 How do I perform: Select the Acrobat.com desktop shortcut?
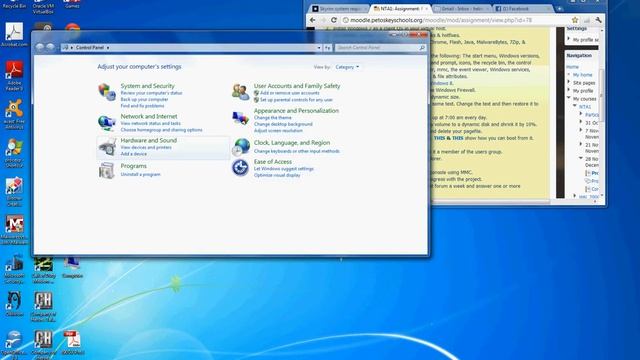14,35
